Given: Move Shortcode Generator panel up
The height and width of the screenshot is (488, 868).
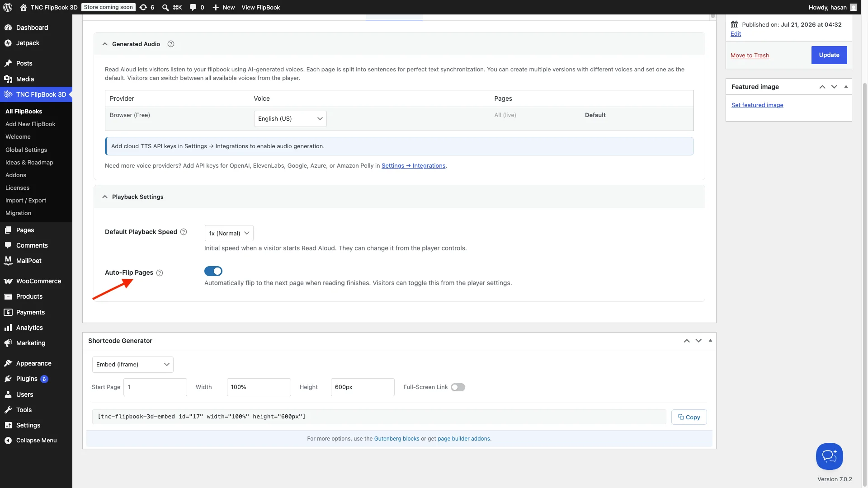Looking at the screenshot, I should [687, 341].
